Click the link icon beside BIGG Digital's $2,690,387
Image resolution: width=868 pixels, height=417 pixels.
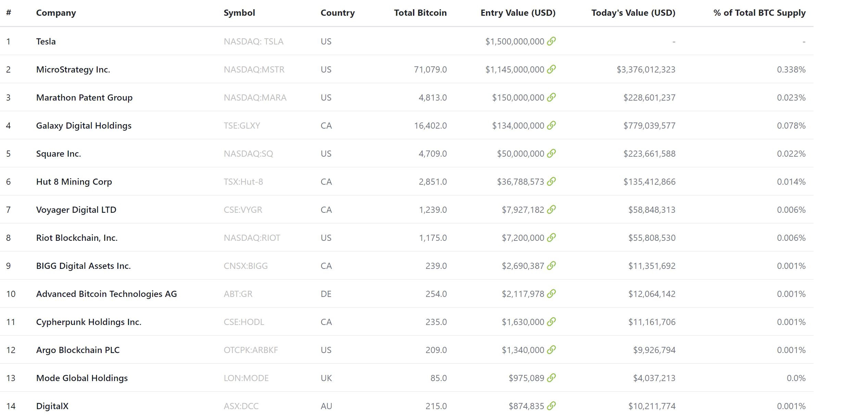click(x=551, y=265)
